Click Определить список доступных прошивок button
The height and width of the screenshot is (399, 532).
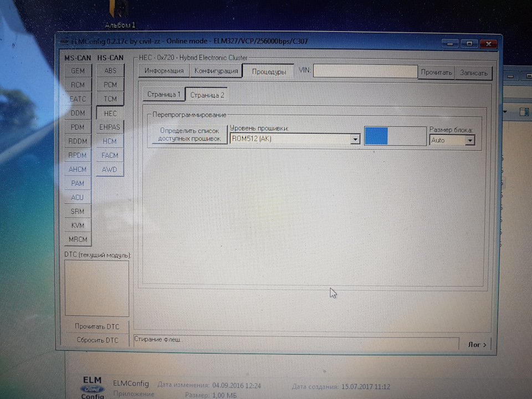pos(190,134)
